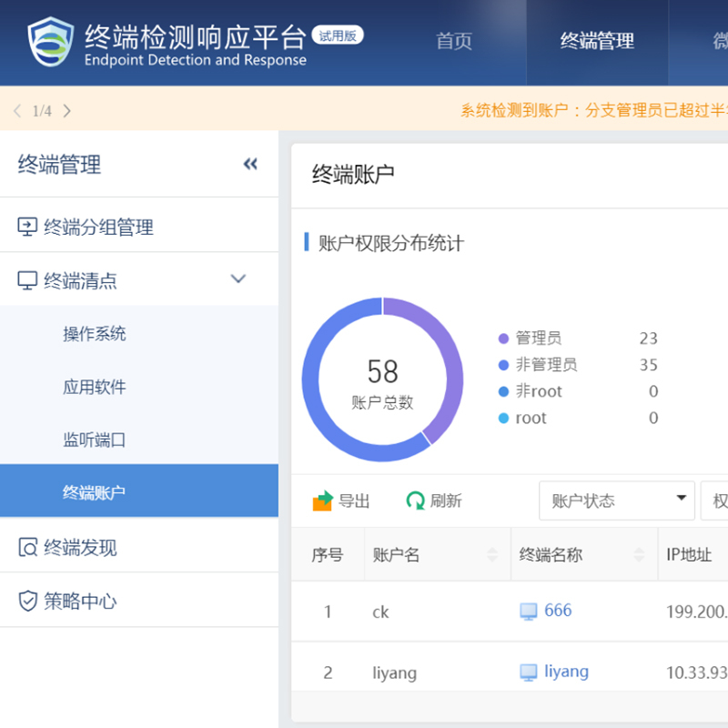Select 应用软件 submenu item
Viewport: 728px width, 728px height.
139,386
